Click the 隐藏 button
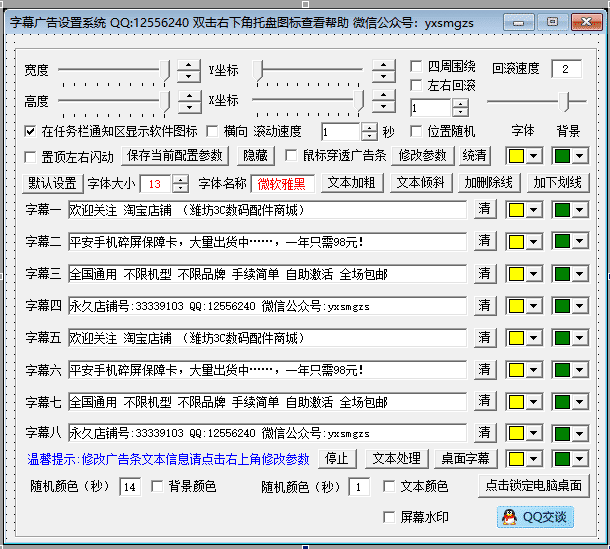 point(256,156)
